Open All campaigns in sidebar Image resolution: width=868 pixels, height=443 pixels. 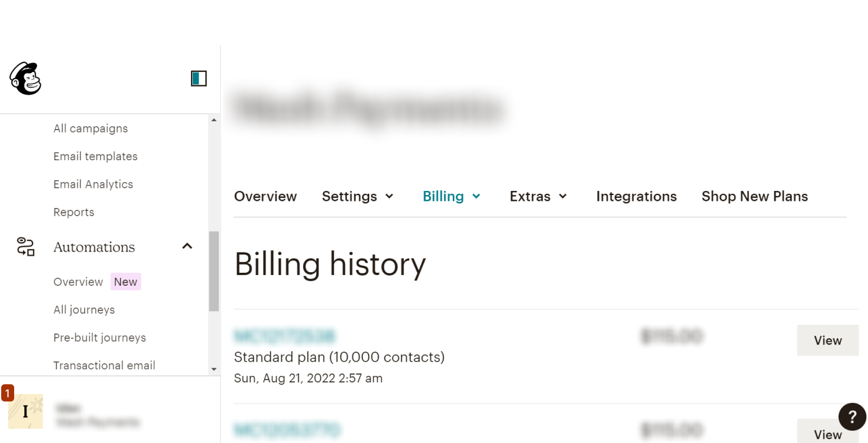coord(91,128)
